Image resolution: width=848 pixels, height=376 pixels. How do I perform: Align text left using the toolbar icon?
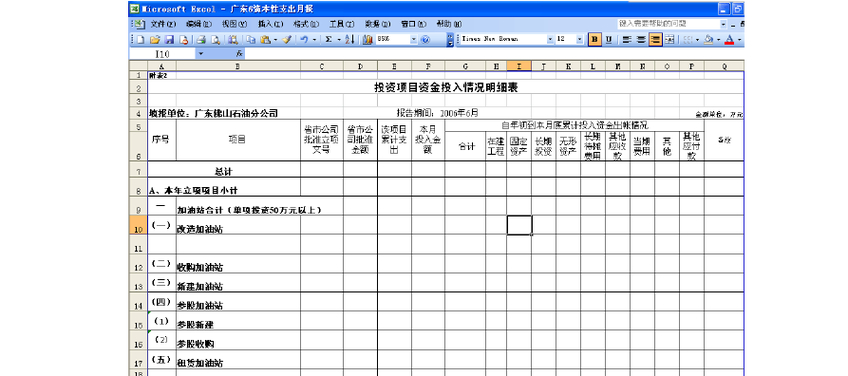coord(627,39)
